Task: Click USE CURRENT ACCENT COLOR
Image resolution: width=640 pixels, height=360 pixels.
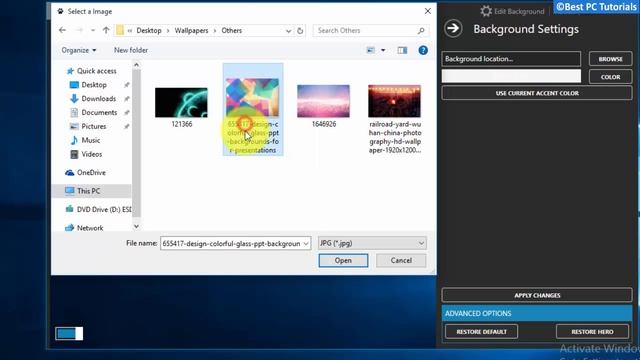Action: point(537,93)
